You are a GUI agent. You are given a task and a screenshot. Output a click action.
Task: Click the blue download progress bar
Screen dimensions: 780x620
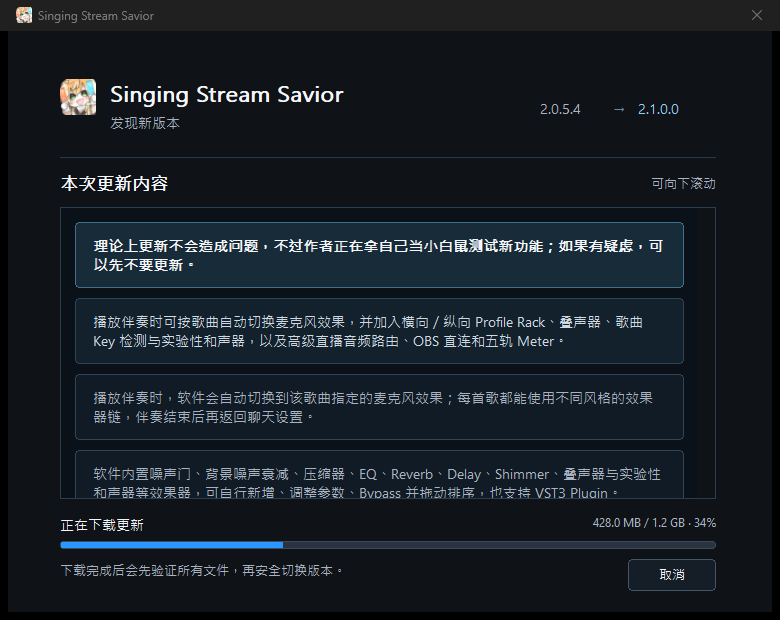pyautogui.click(x=388, y=545)
